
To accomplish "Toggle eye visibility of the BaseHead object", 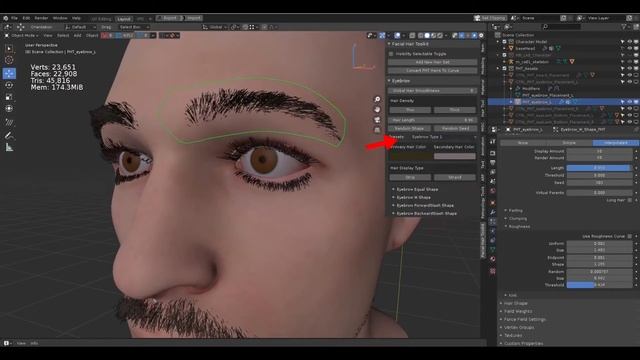I will pos(629,48).
